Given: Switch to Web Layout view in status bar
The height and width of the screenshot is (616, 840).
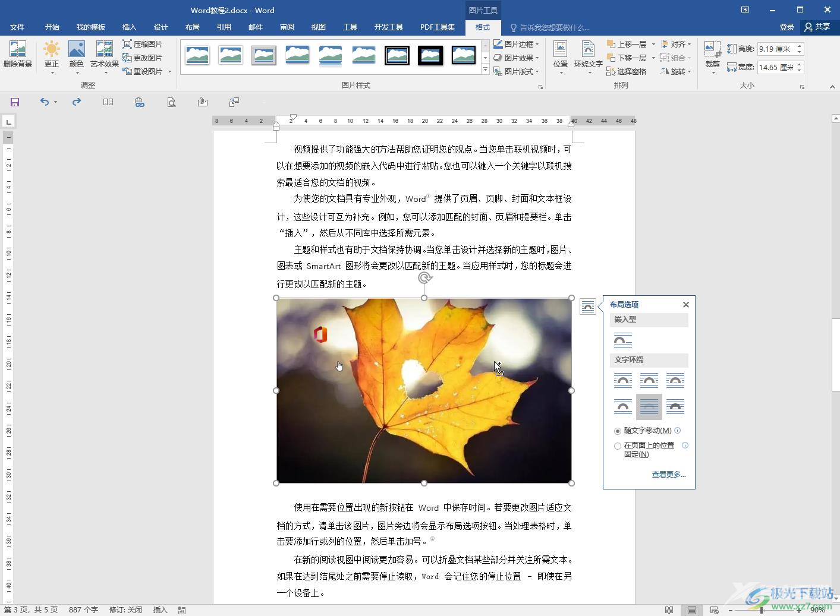Looking at the screenshot, I should 715,610.
